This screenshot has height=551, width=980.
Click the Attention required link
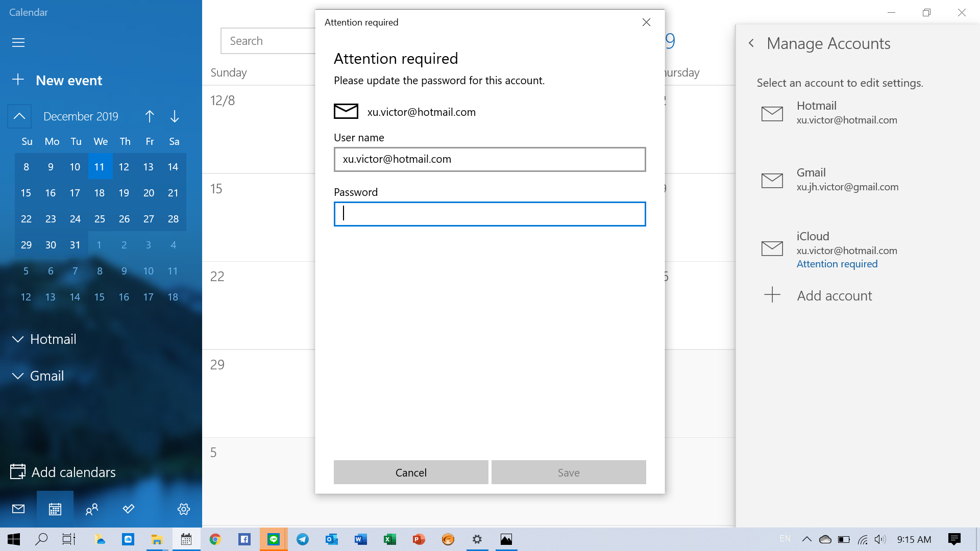tap(837, 264)
